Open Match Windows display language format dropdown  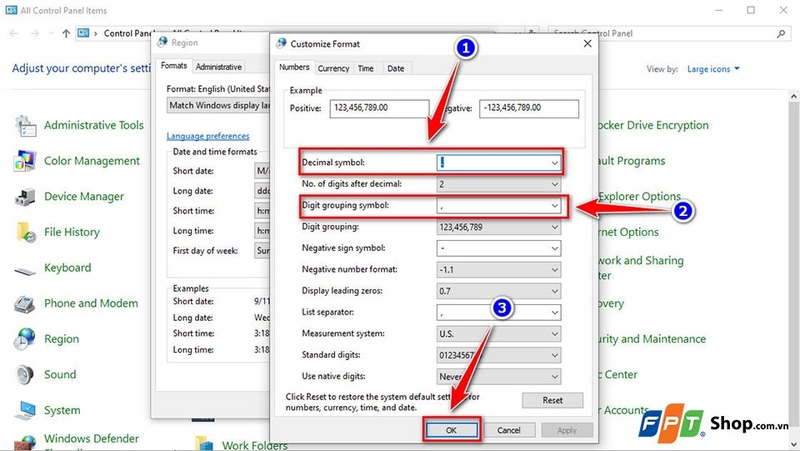coord(218,106)
